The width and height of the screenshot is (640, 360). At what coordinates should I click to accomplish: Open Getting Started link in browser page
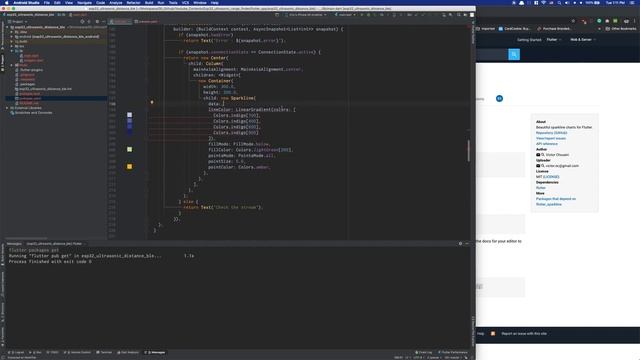point(529,40)
